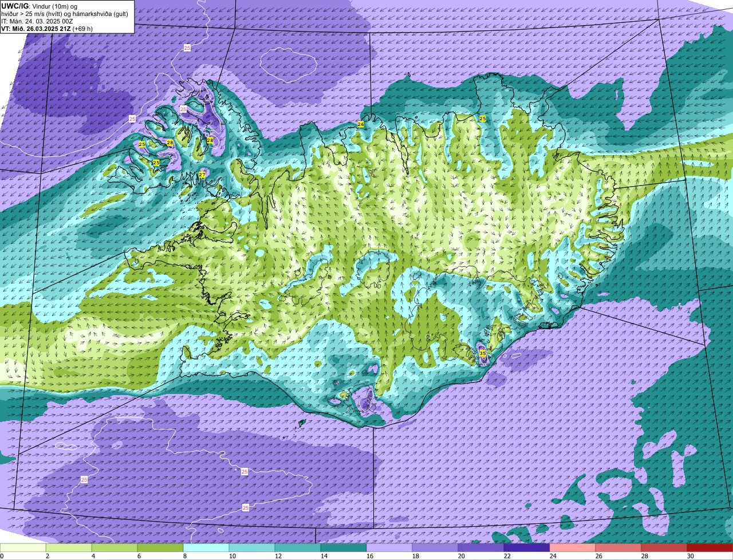The image size is (733, 560).
Task: Click the valid time 'VT: Mið. 26.03.2025 21Z'
Action: [37, 29]
